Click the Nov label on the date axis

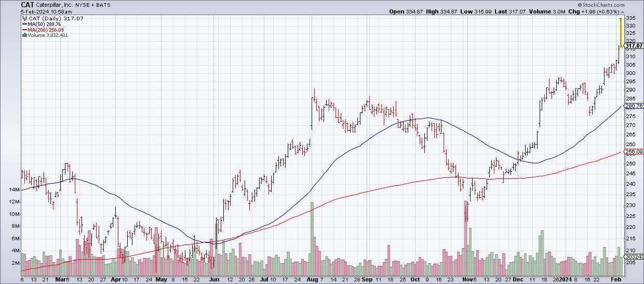466,279
